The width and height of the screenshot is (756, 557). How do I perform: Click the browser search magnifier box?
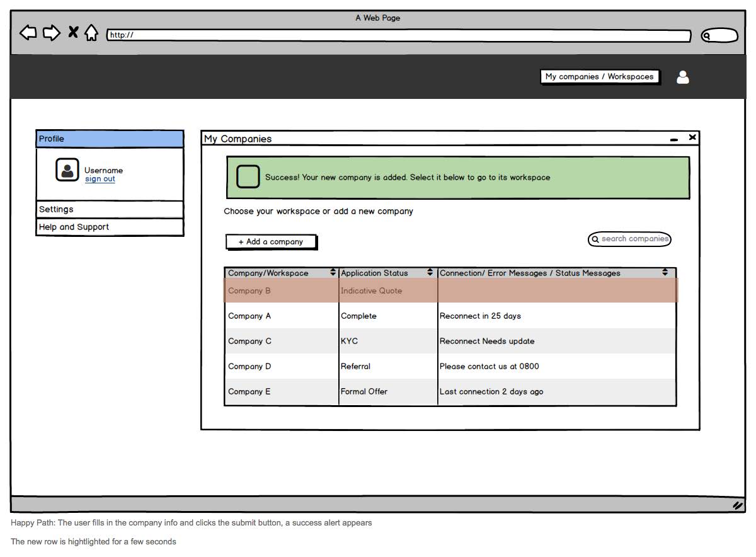pyautogui.click(x=719, y=36)
